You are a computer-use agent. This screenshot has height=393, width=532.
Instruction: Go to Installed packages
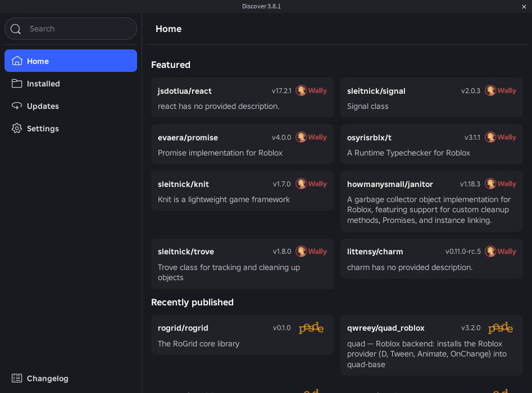[71, 84]
